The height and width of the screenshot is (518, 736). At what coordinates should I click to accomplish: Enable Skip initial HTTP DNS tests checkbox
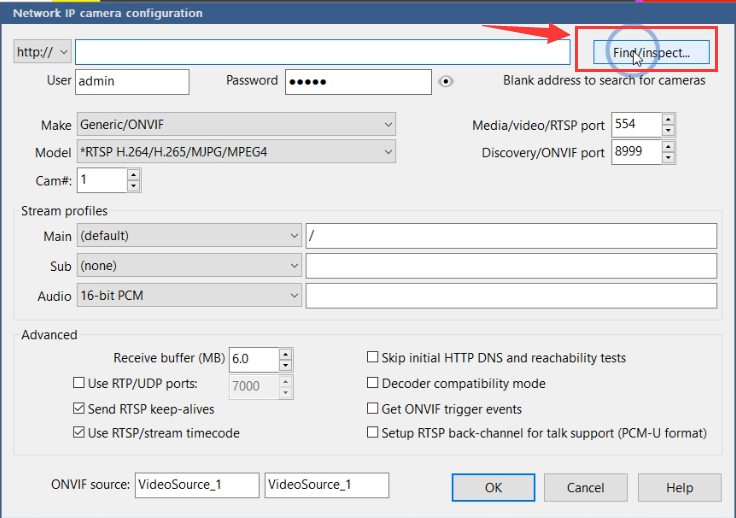coord(372,357)
